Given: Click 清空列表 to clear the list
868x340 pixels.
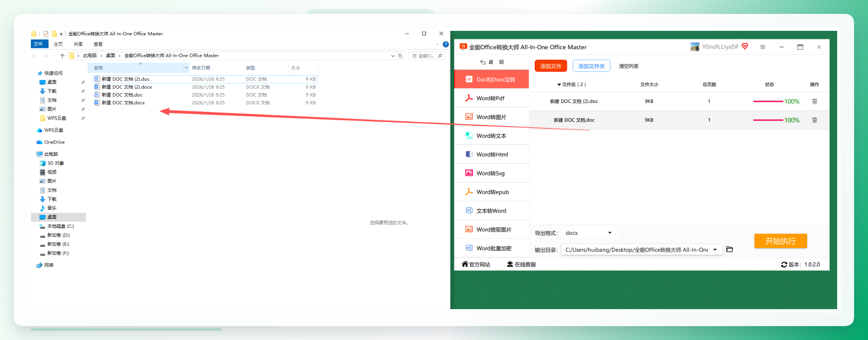Looking at the screenshot, I should (x=628, y=66).
